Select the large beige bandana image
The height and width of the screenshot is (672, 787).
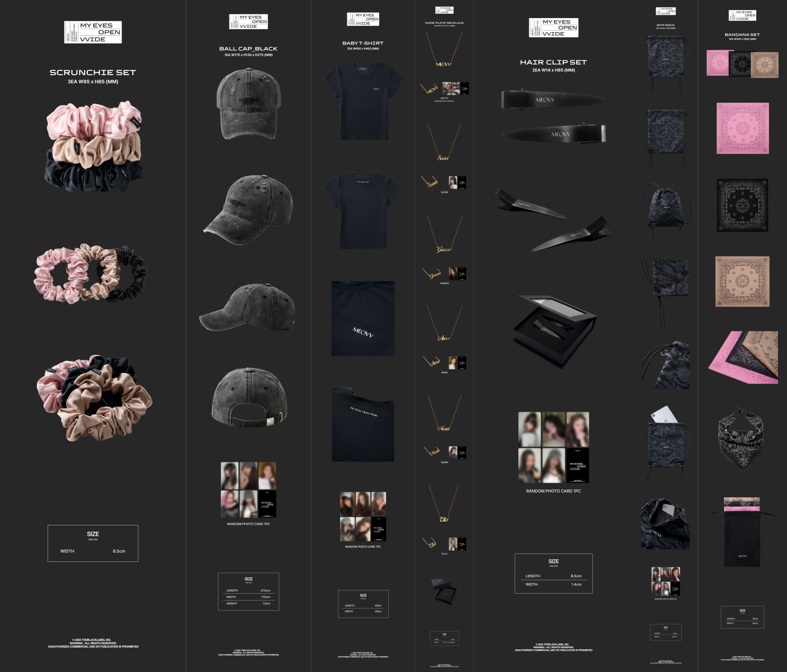click(742, 281)
